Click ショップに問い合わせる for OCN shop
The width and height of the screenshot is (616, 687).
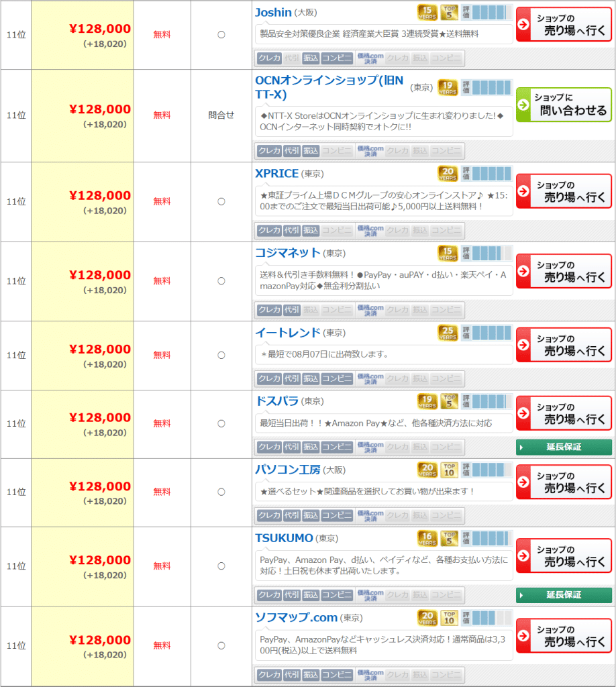click(x=564, y=105)
